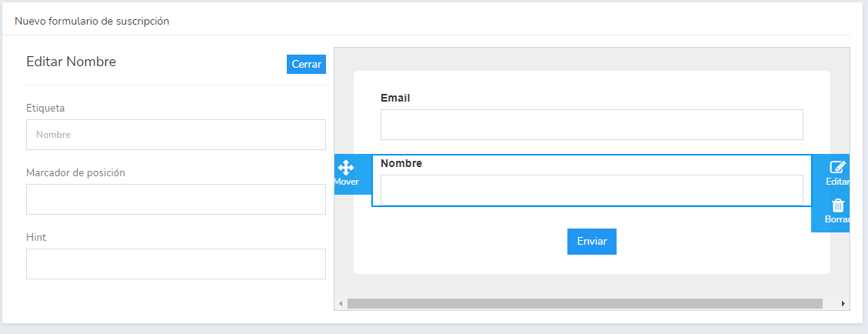Close the Editar Nombre panel with Cerrar
This screenshot has width=868, height=334.
click(x=306, y=64)
